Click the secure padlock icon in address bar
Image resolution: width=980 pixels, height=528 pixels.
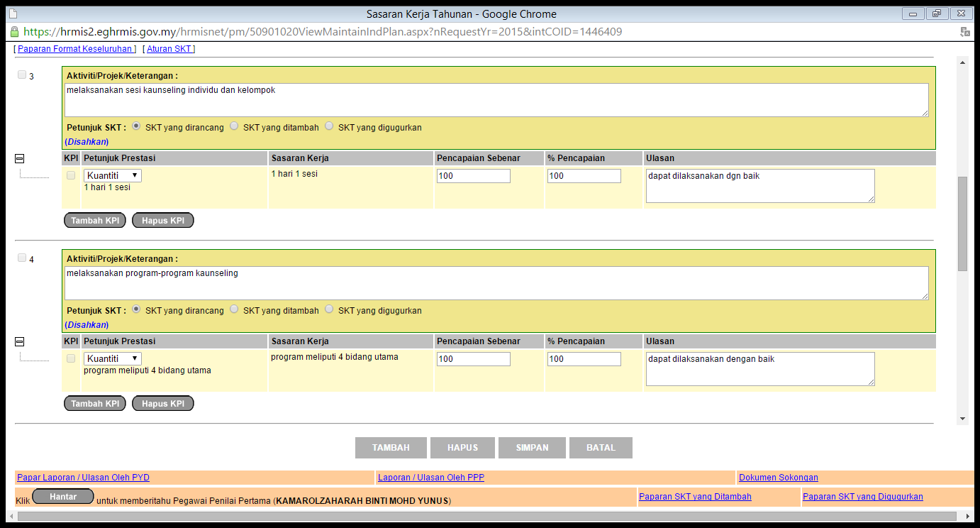pos(14,32)
